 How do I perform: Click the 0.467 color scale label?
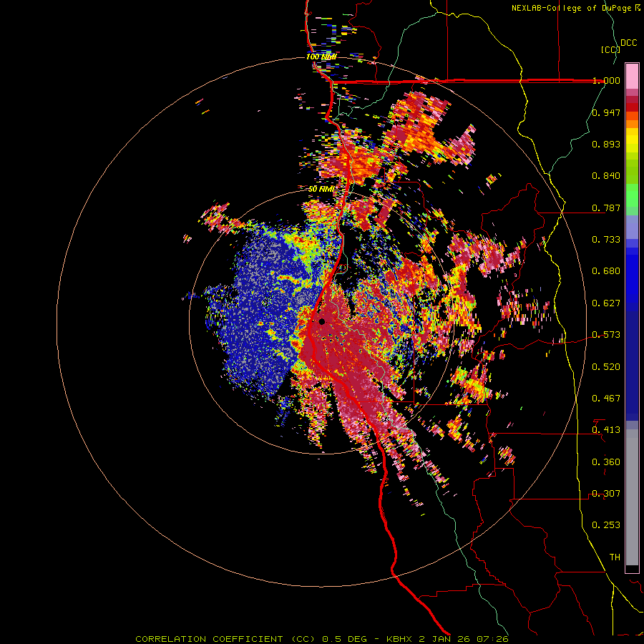click(x=606, y=399)
